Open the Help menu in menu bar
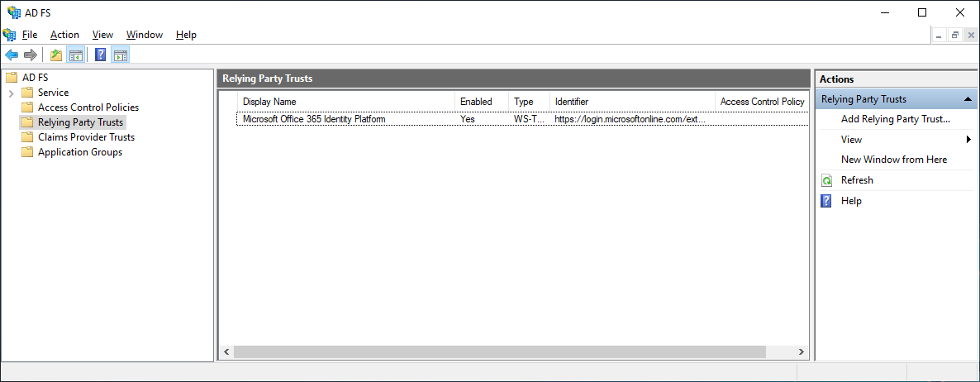The image size is (980, 382). [x=186, y=35]
